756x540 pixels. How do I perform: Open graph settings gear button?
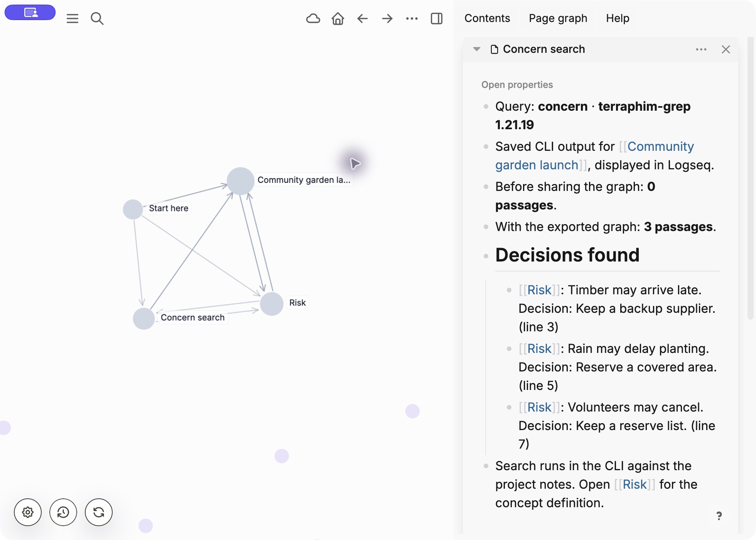[28, 512]
